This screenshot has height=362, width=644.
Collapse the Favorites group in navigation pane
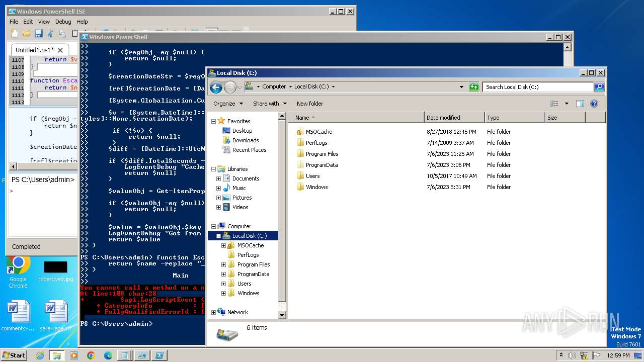pos(213,121)
